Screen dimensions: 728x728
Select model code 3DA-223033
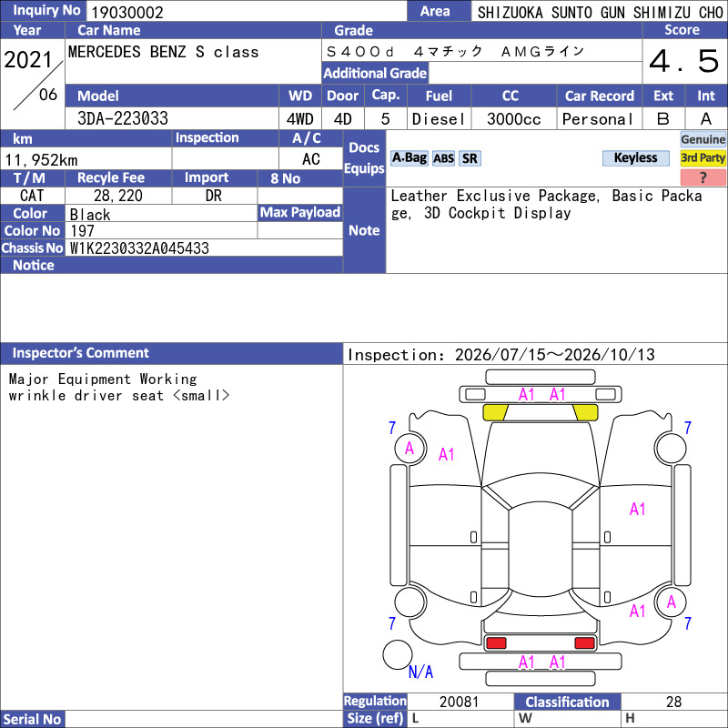pos(123,118)
